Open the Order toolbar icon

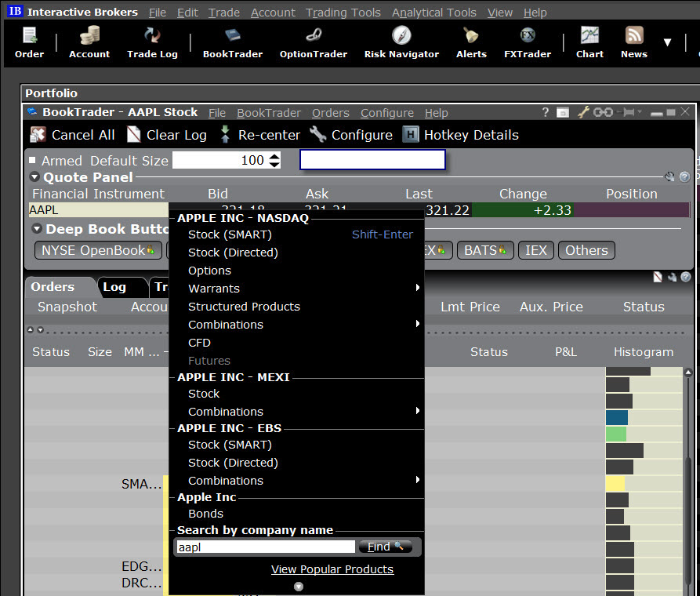click(30, 42)
